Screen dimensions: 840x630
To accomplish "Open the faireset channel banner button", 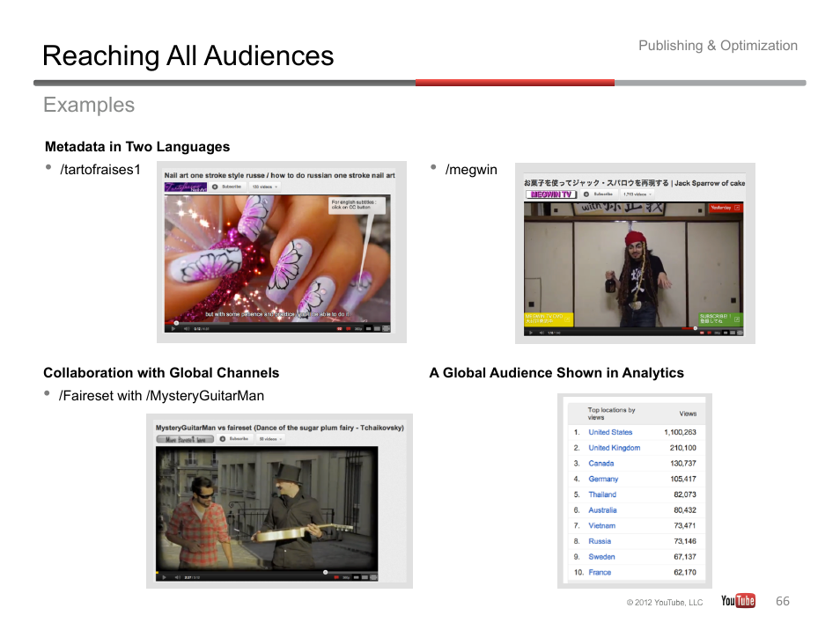I will pyautogui.click(x=186, y=439).
